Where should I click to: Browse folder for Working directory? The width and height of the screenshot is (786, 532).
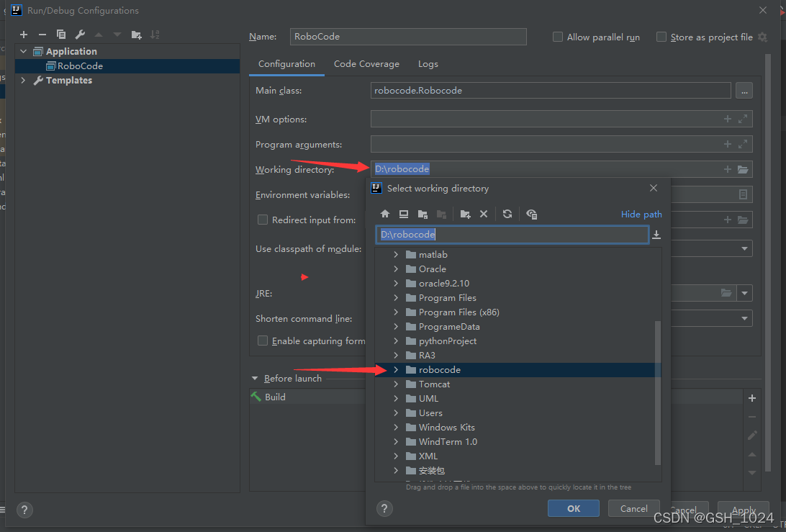[743, 169]
